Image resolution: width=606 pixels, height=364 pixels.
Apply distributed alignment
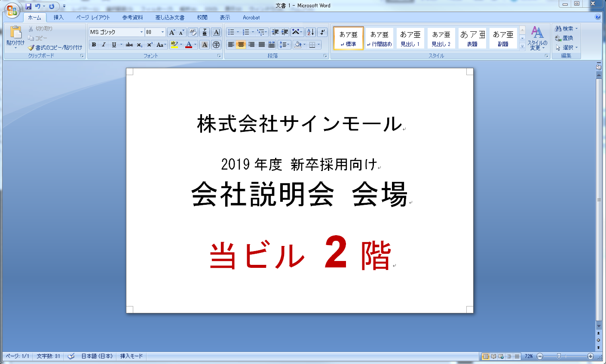tap(272, 45)
